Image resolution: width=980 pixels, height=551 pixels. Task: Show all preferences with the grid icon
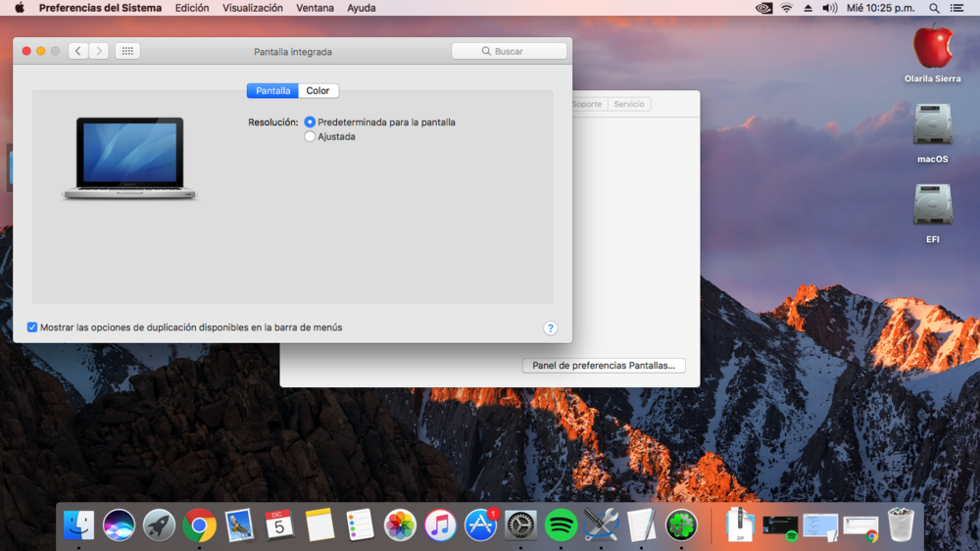(127, 51)
